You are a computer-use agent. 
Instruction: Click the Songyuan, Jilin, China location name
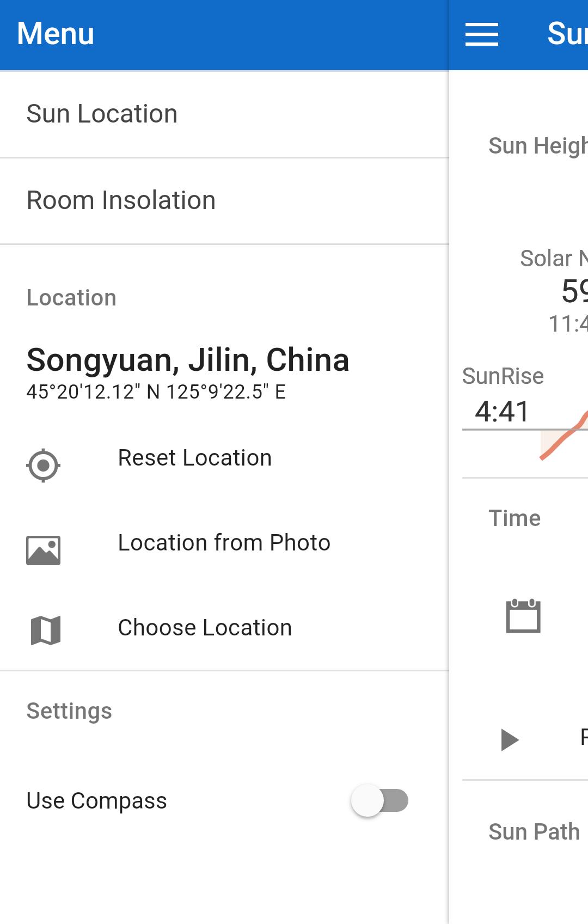[x=188, y=360]
